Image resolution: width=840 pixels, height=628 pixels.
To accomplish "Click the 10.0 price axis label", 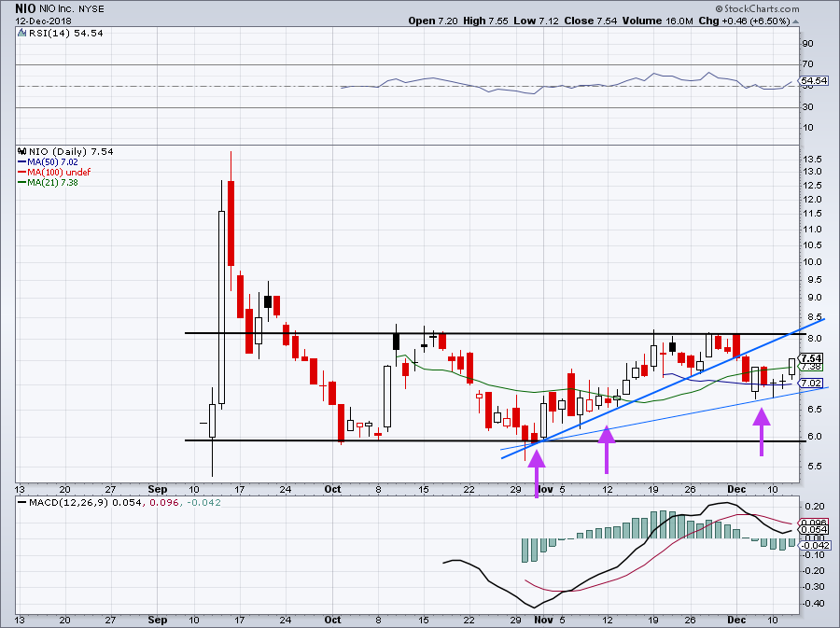I will 812,262.
